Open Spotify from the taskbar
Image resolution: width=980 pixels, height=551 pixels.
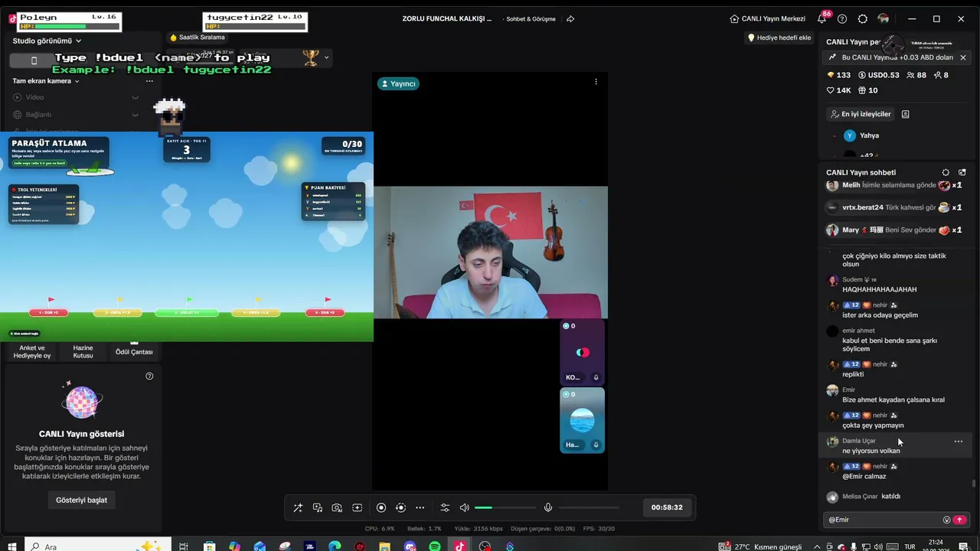(x=435, y=546)
